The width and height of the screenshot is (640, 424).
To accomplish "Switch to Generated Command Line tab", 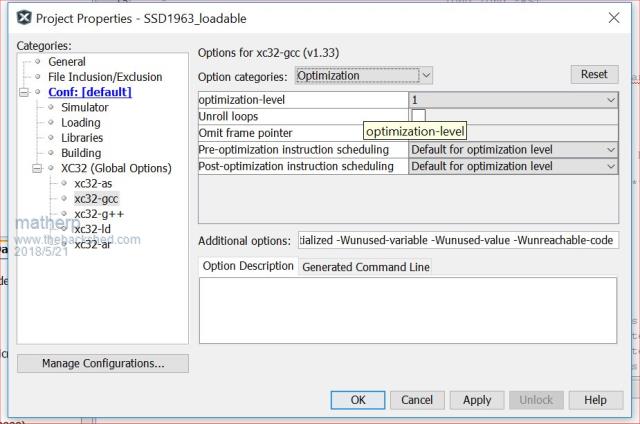I will [366, 267].
